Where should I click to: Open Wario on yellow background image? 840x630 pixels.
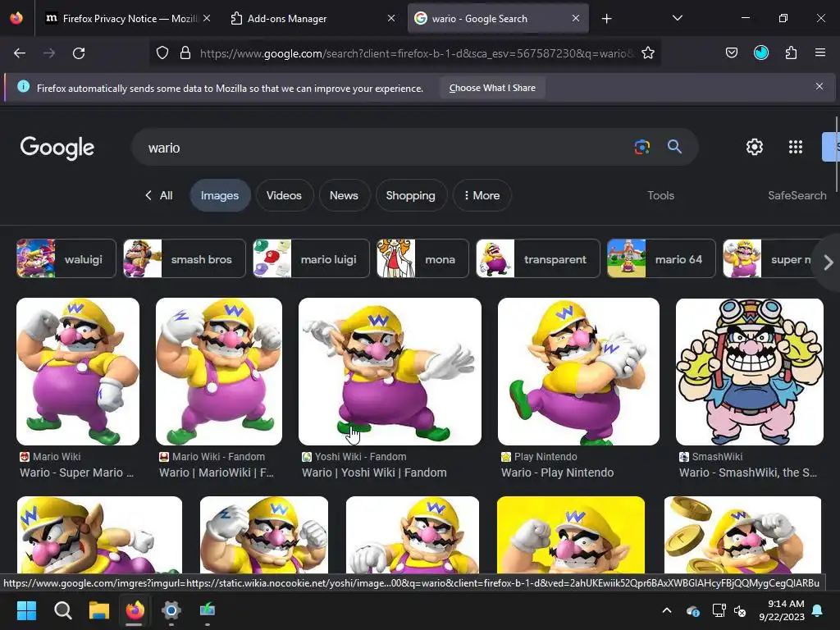pyautogui.click(x=571, y=535)
